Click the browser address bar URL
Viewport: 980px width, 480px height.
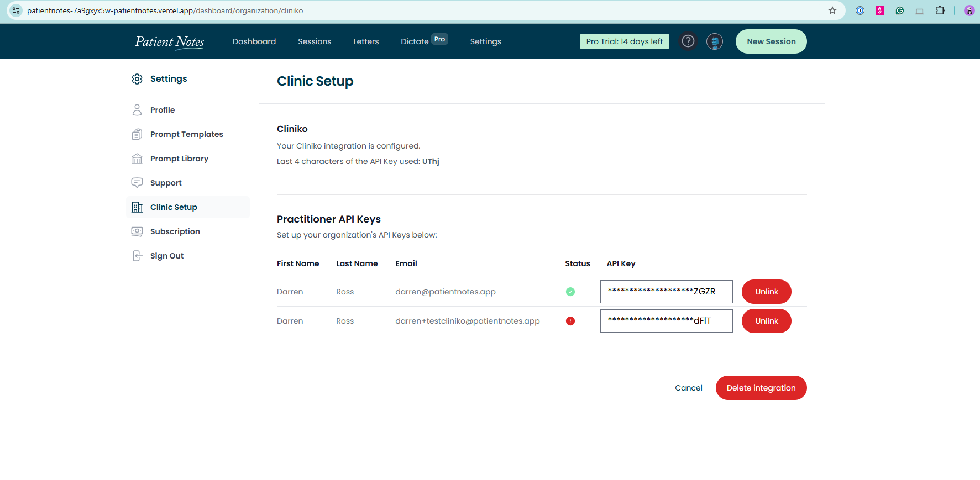(x=165, y=10)
